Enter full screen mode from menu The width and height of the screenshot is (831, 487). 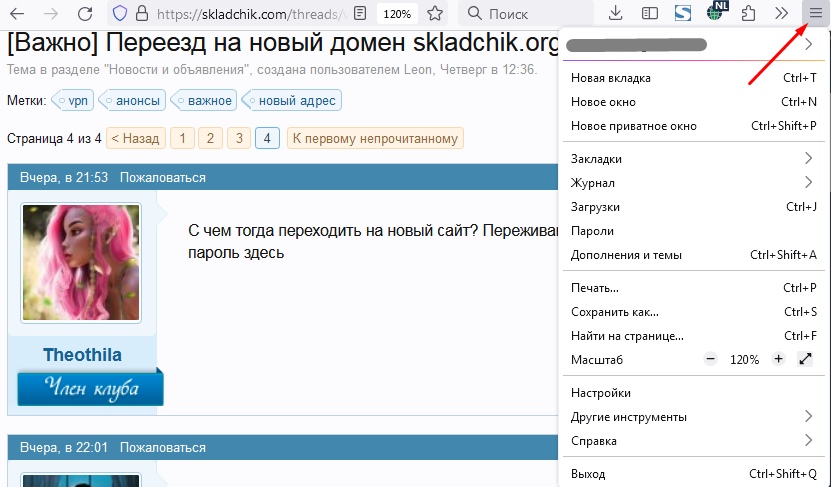[806, 359]
